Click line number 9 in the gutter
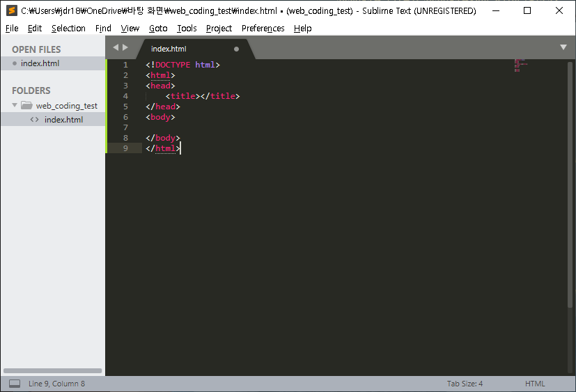Screen dimensions: 576x392 (x=125, y=148)
